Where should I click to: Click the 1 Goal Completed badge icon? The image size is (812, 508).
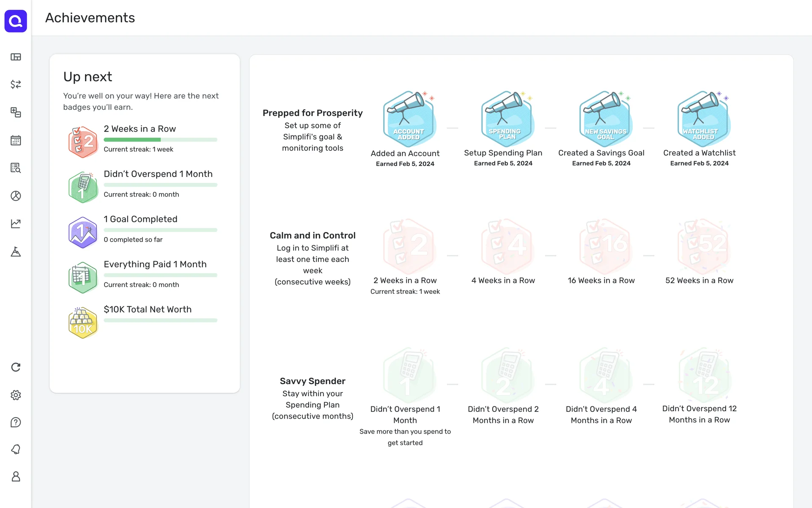click(83, 232)
